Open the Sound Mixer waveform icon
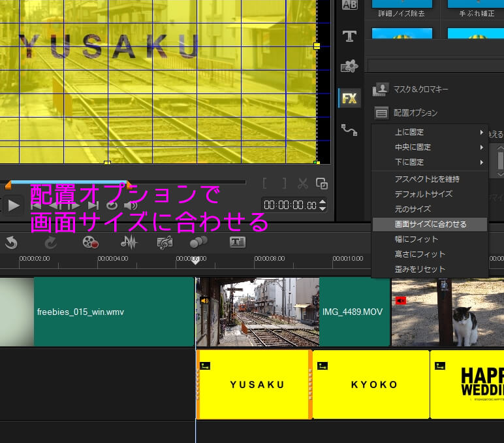 pos(129,242)
